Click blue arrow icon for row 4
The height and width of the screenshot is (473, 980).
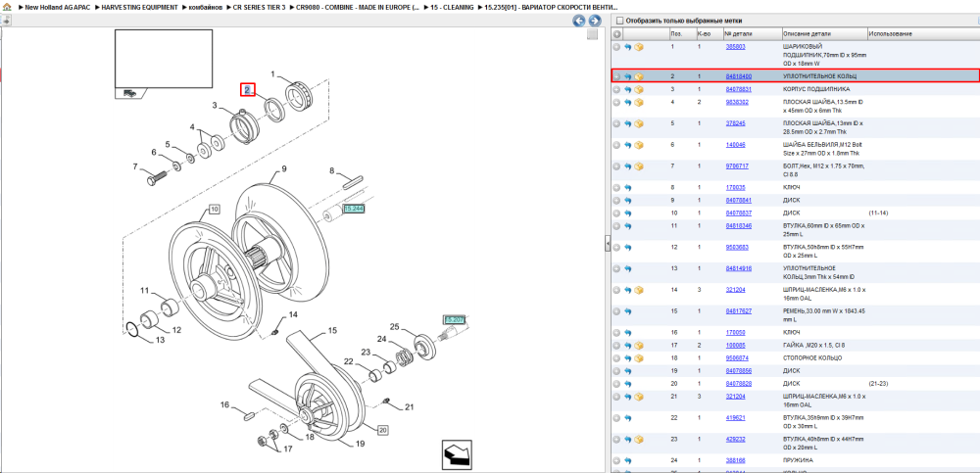coord(627,102)
